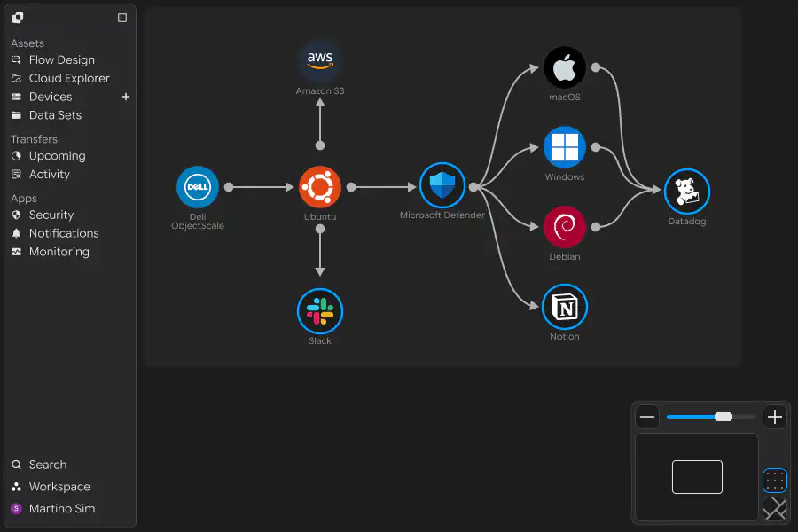Viewport: 798px width, 532px height.
Task: Click Ubuntu's top connector toward Amazon S3
Action: pos(320,145)
